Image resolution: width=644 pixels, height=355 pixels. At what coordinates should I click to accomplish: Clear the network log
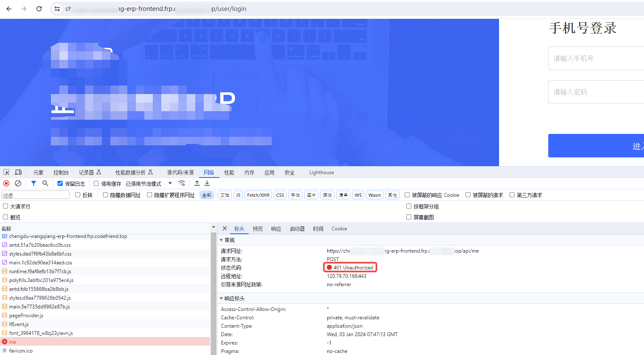[18, 183]
